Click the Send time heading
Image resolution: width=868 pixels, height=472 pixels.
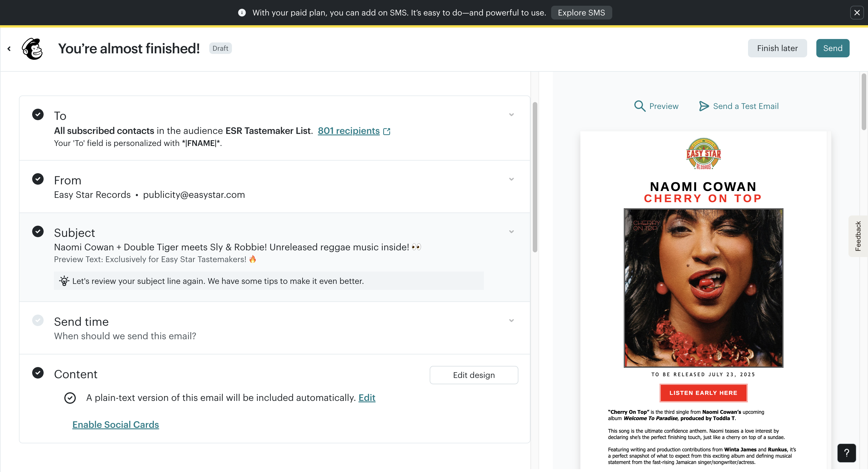(x=81, y=321)
